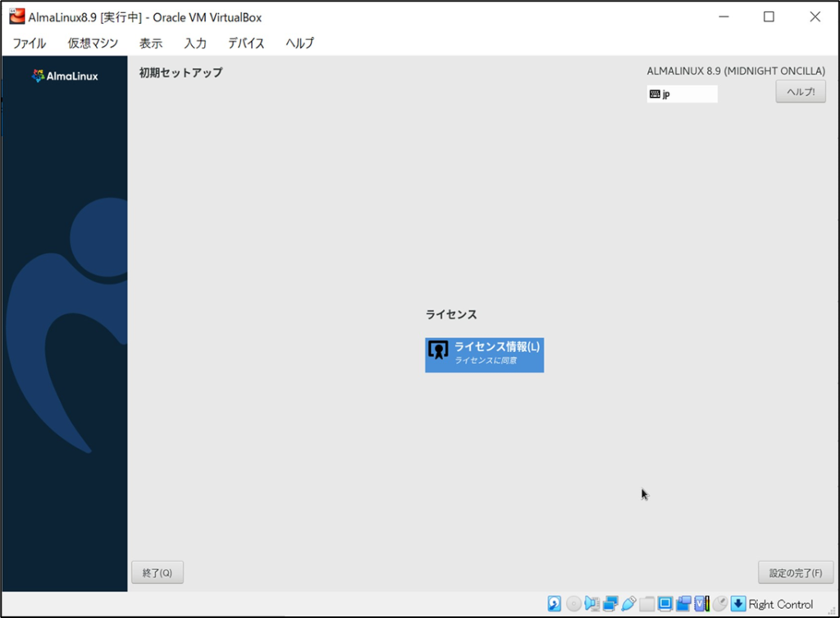Click the optical disc status icon
The width and height of the screenshot is (840, 618).
pos(573,603)
